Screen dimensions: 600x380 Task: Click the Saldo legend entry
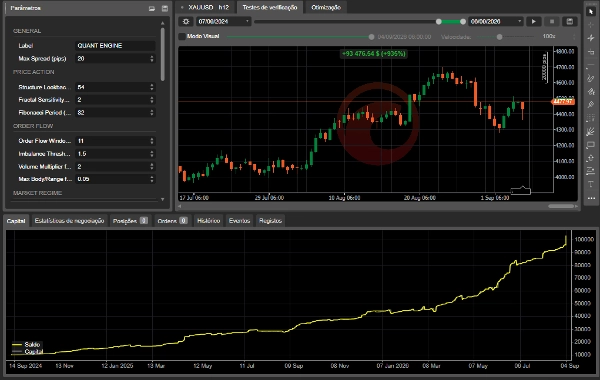point(28,344)
